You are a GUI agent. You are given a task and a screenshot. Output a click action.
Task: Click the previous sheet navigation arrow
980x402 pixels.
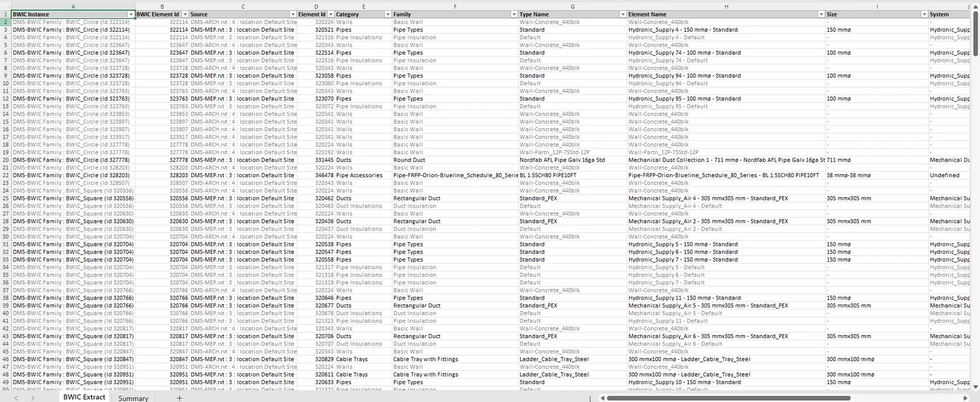pyautogui.click(x=17, y=398)
